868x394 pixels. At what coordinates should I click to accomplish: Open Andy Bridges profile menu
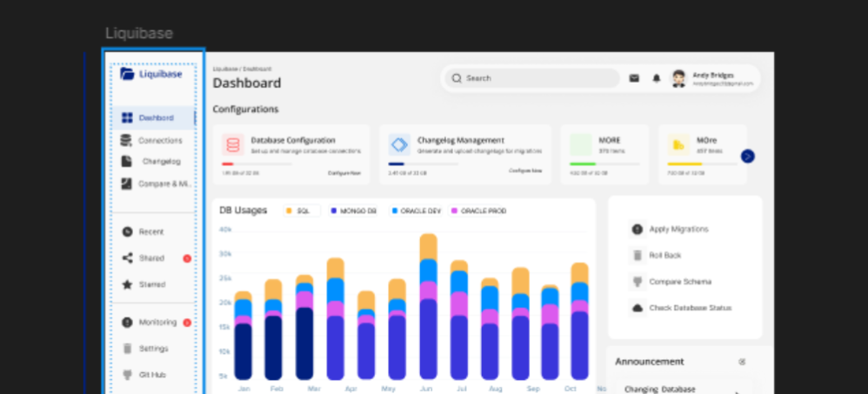click(713, 78)
